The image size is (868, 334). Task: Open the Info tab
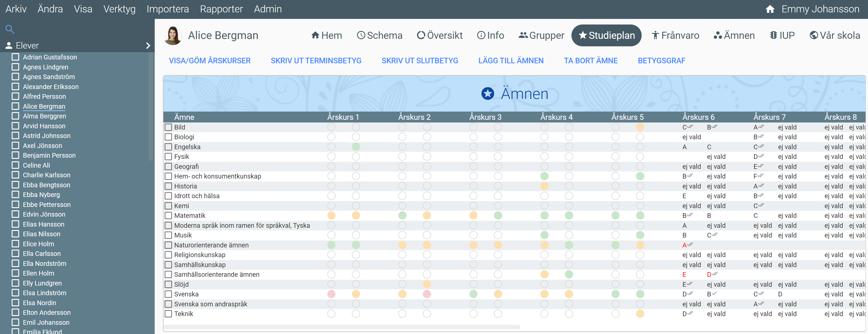[491, 35]
